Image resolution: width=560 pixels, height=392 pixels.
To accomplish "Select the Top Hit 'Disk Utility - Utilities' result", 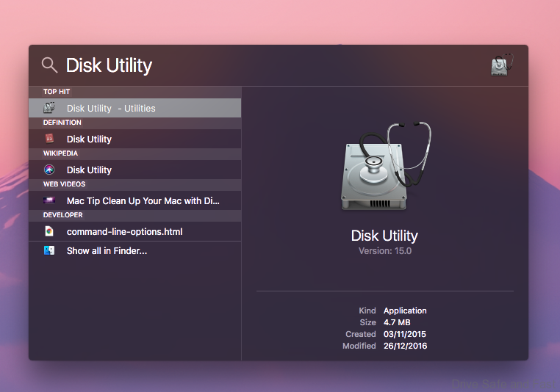I will coord(111,108).
